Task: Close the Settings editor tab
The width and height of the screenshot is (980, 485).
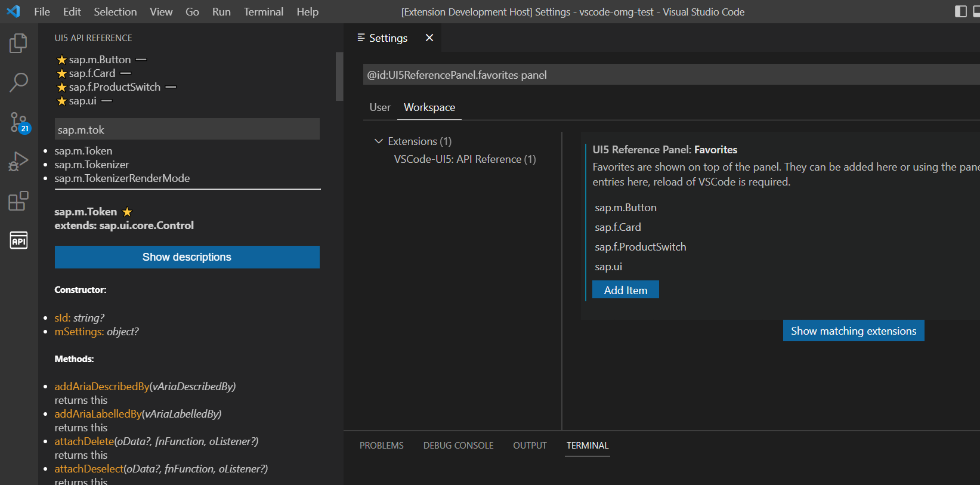Action: coord(429,38)
